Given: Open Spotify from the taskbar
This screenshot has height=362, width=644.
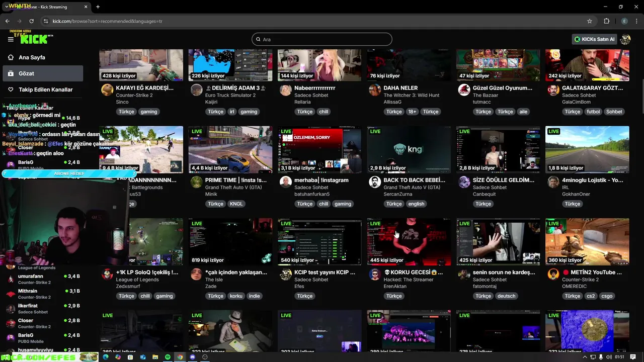Looking at the screenshot, I should point(168,357).
